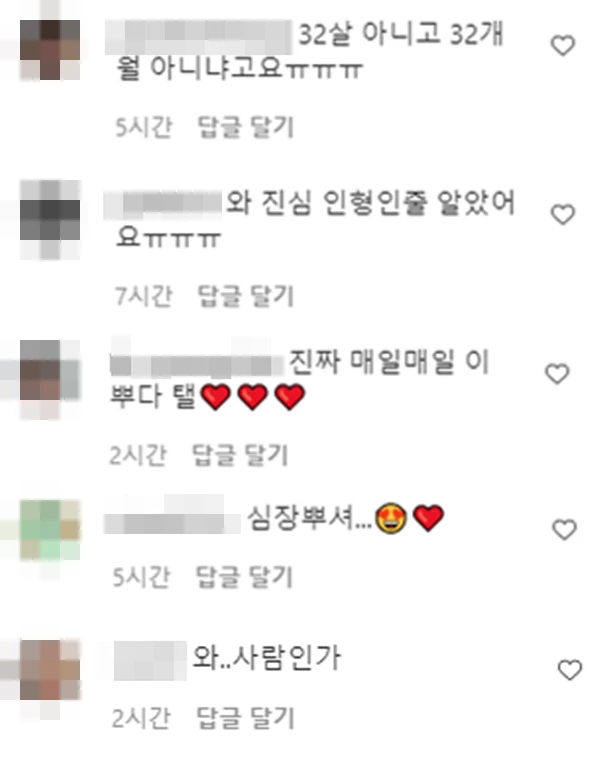This screenshot has height=769, width=600.
Task: Open username before '심장뿌셔...'
Action: click(x=172, y=517)
